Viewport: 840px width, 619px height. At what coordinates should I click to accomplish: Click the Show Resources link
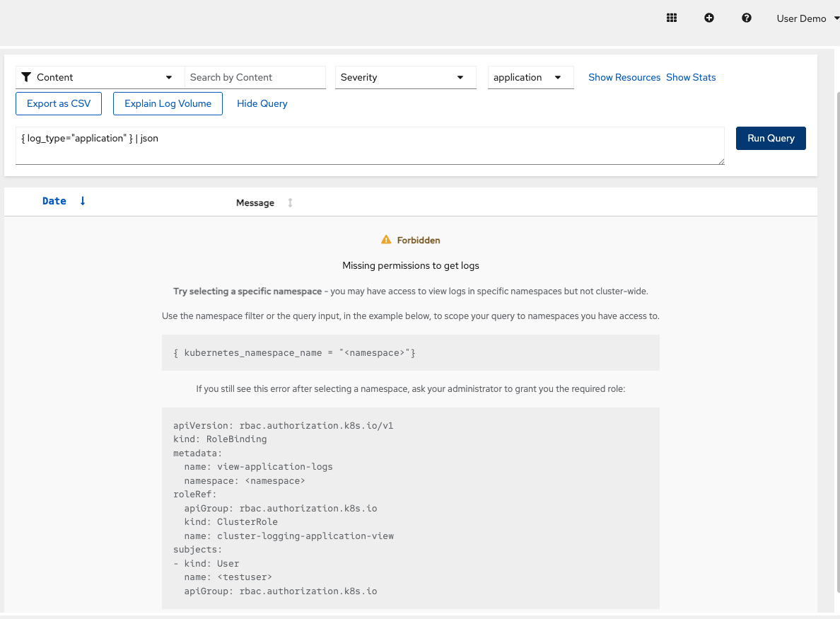pyautogui.click(x=624, y=77)
